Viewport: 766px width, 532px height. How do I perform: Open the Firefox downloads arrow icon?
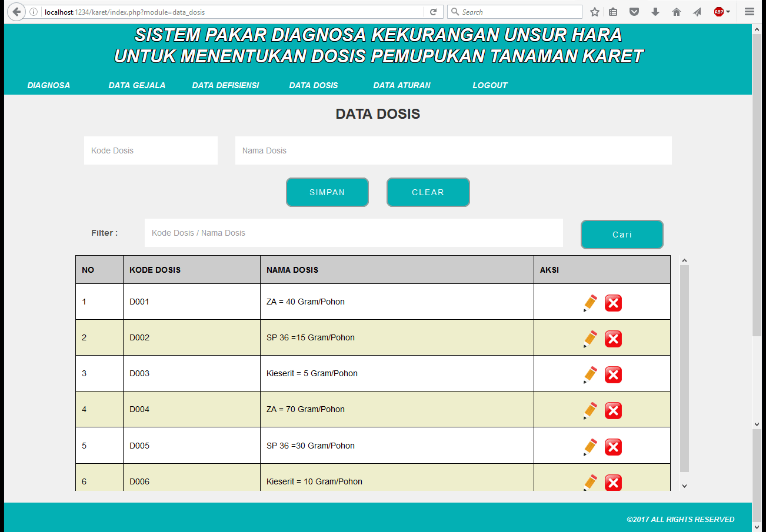[x=655, y=12]
